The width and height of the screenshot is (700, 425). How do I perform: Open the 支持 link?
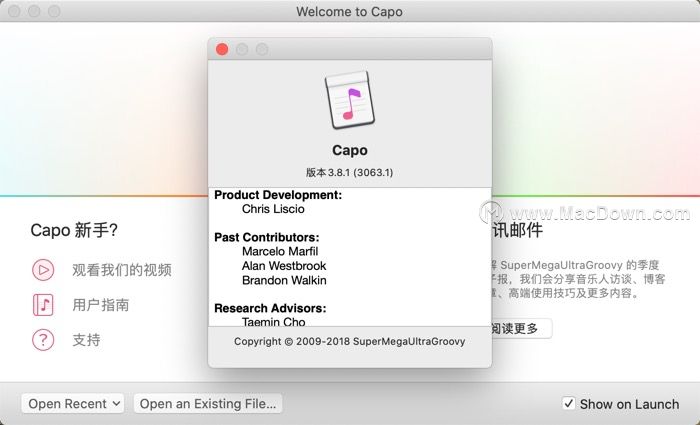(x=86, y=340)
